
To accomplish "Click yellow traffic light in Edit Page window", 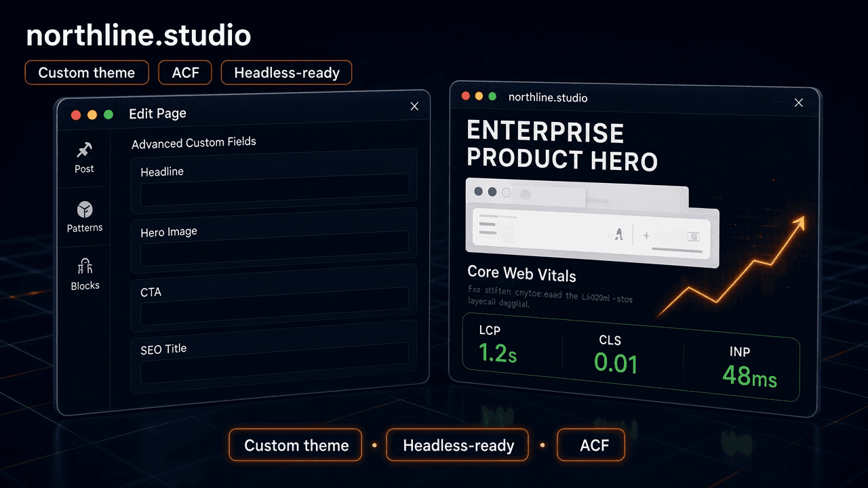I will [92, 115].
